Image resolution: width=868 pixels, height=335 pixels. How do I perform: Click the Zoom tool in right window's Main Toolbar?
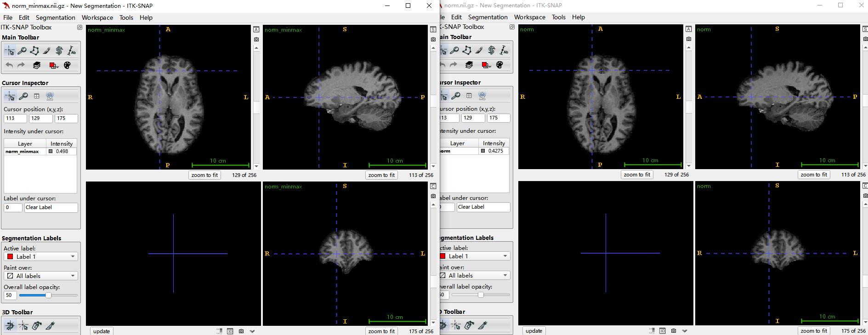click(x=454, y=51)
